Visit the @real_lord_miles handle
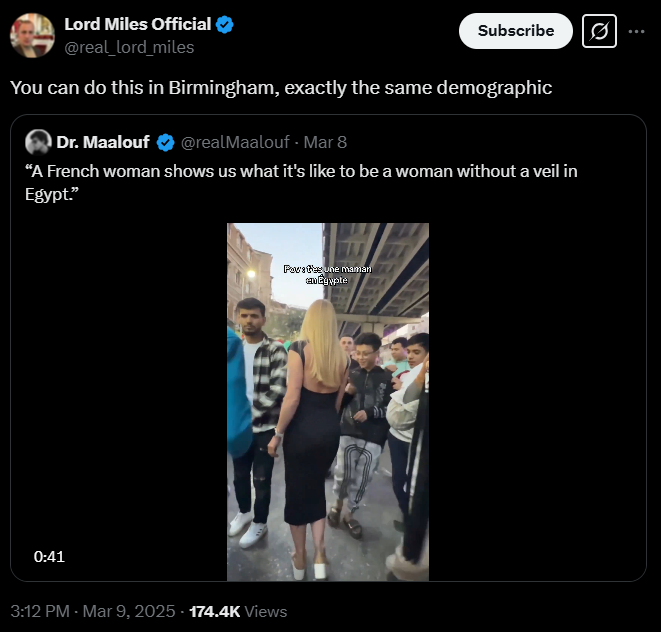 pos(129,47)
